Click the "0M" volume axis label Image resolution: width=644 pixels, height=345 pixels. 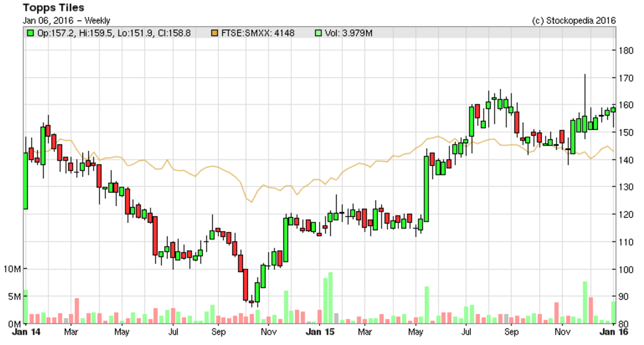[x=14, y=324]
